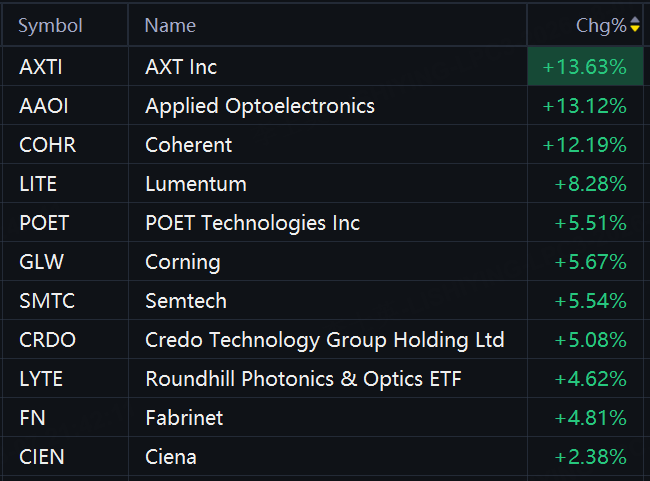Screen dimensions: 650x481
Task: Select the AXTI symbol row
Action: pos(323,66)
